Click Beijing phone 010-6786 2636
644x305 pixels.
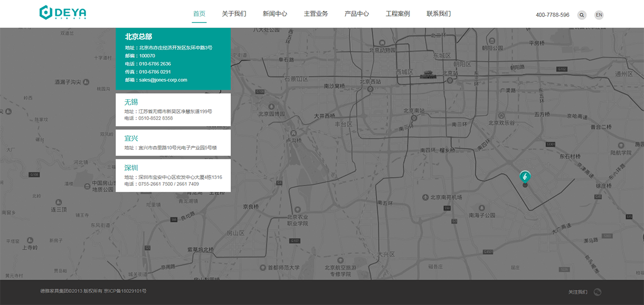pos(148,64)
